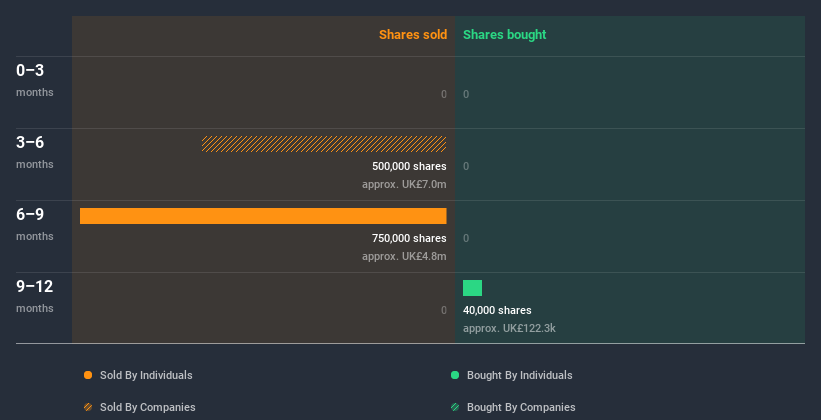Click the 0–3 months row label
Screen dimensions: 821x420
pos(35,80)
